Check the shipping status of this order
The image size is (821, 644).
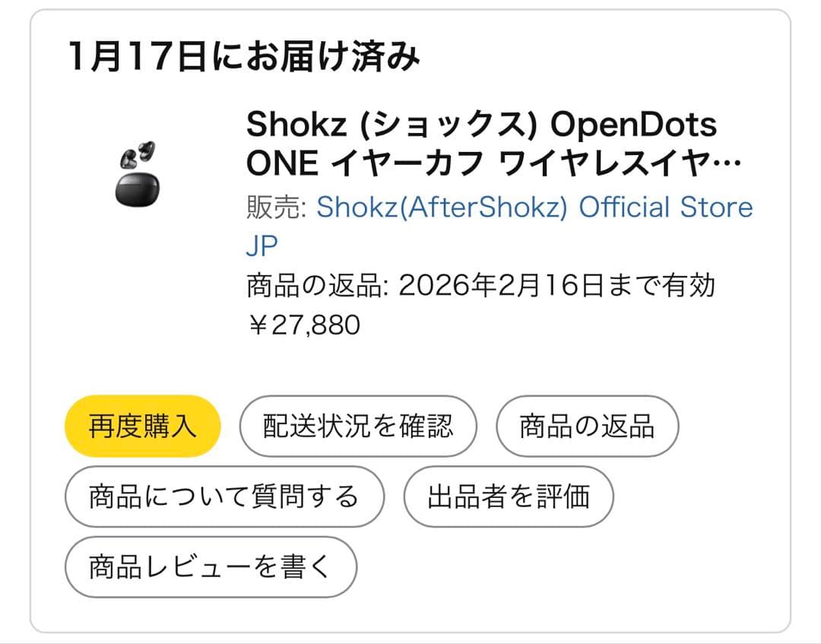[x=359, y=426]
